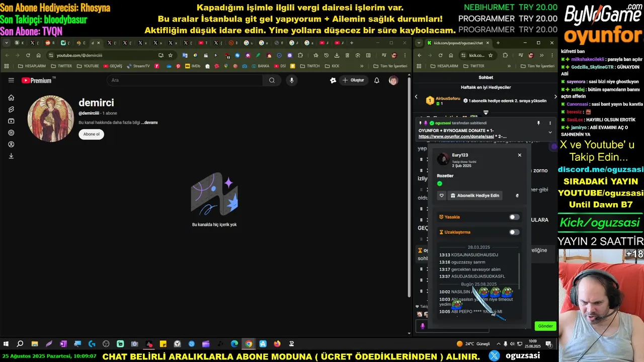Toggle the Yasakla ban switch
This screenshot has height=362, width=644.
[x=514, y=217]
